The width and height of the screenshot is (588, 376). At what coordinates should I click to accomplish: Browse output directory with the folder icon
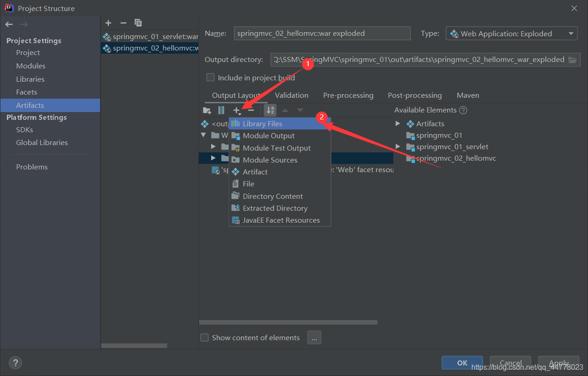[x=572, y=60]
